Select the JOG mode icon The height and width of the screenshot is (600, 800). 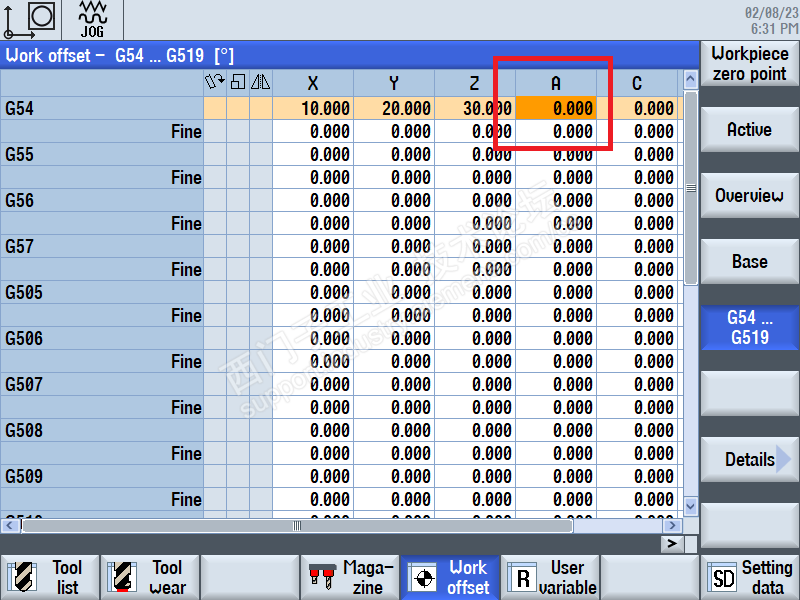[x=92, y=20]
